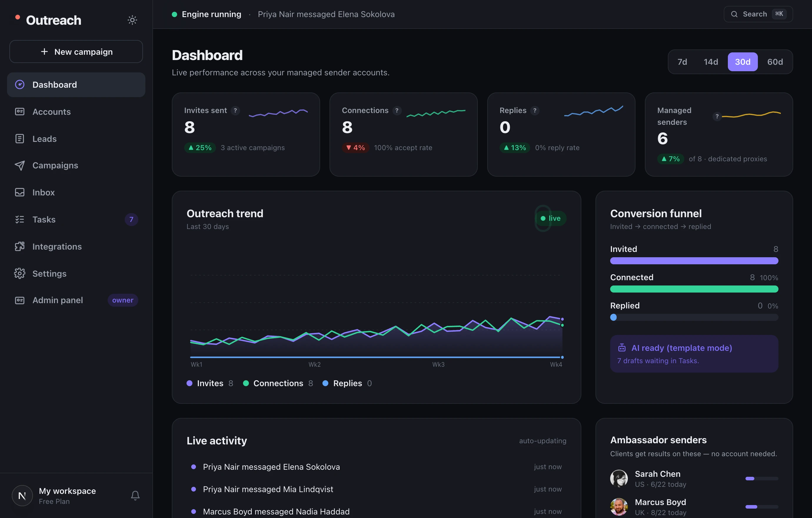This screenshot has width=812, height=518.
Task: Click the Replied funnel bar
Action: click(694, 317)
